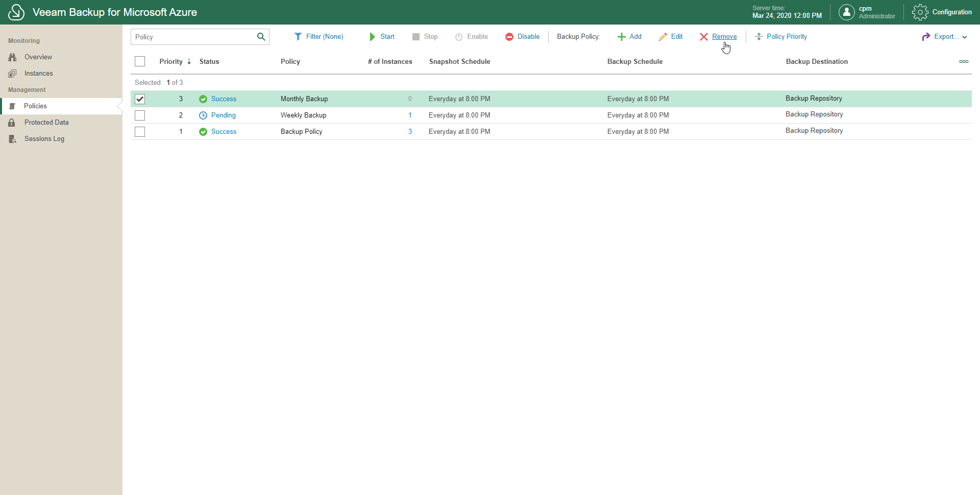Click Weekly Backup pending clock icon

pos(203,115)
